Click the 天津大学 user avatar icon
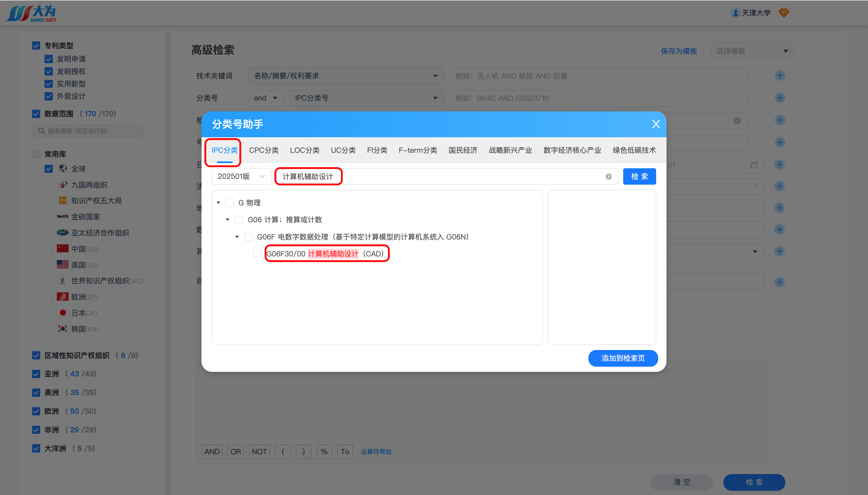This screenshot has width=868, height=495. pos(735,13)
